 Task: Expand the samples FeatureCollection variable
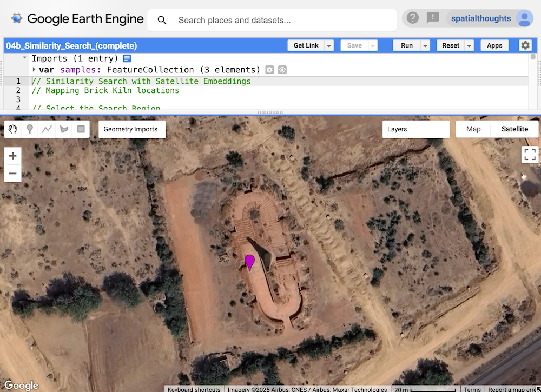[34, 70]
